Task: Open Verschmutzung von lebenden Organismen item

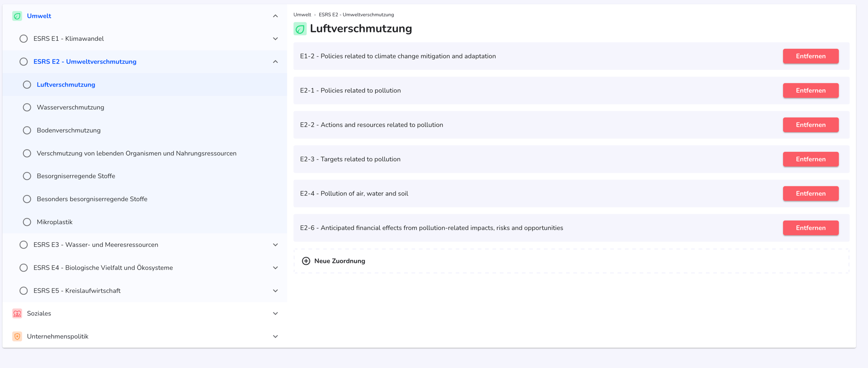Action: (137, 154)
